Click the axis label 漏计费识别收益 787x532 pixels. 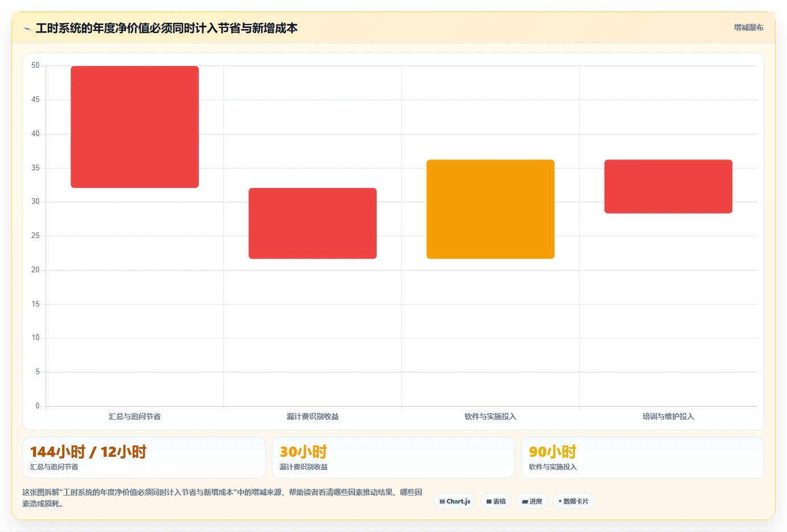pos(312,416)
